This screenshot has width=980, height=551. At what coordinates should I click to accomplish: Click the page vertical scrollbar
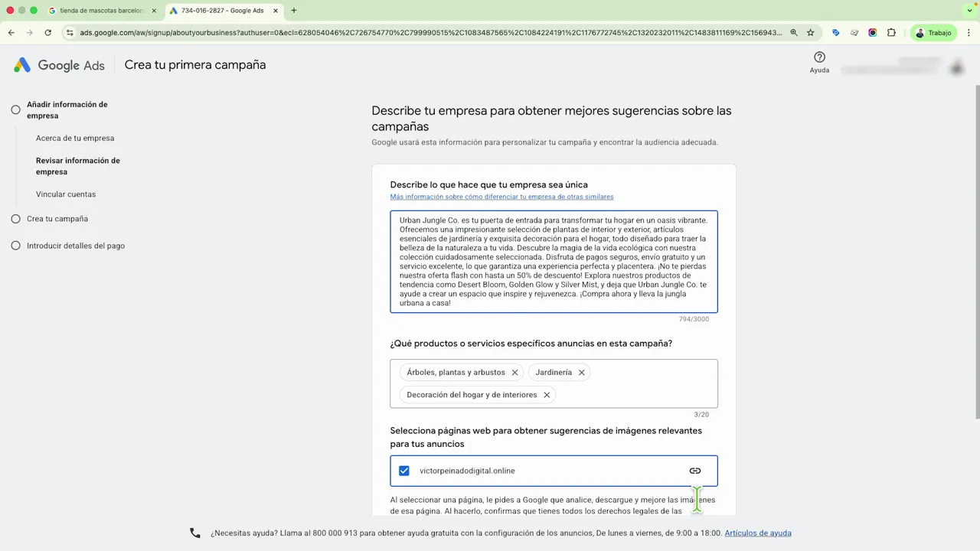coord(976,253)
